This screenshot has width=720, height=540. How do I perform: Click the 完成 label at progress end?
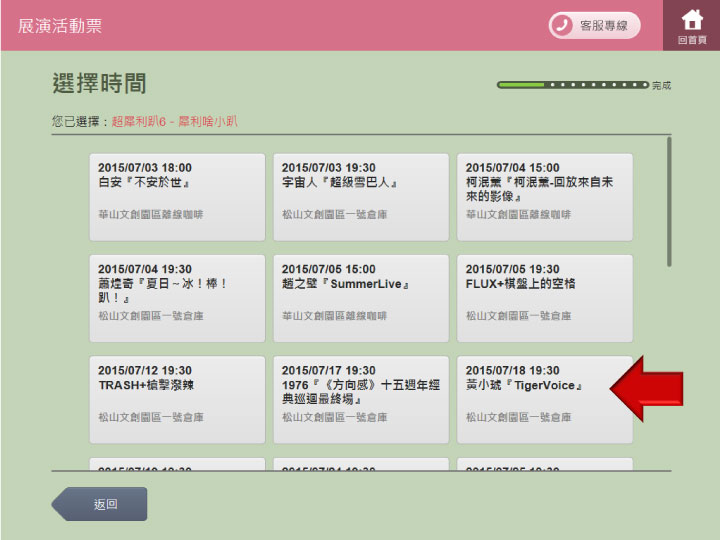662,86
